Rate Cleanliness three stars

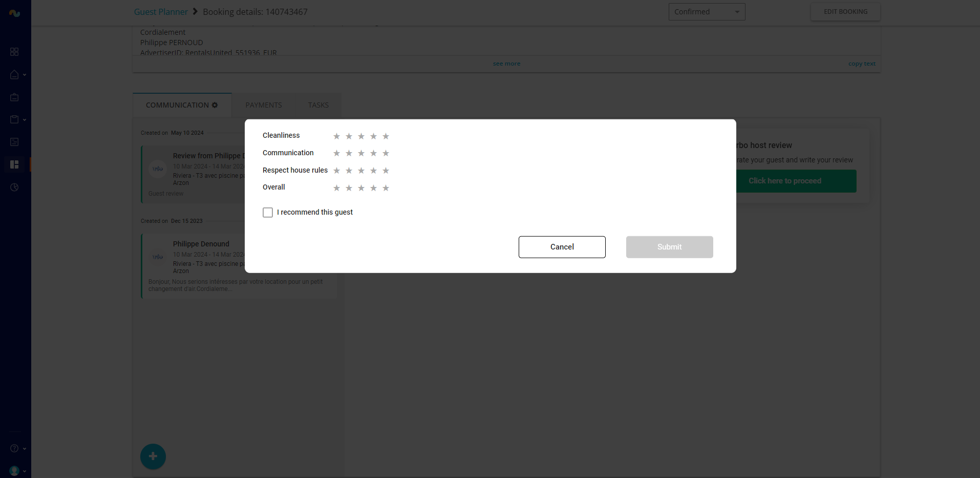(x=361, y=136)
